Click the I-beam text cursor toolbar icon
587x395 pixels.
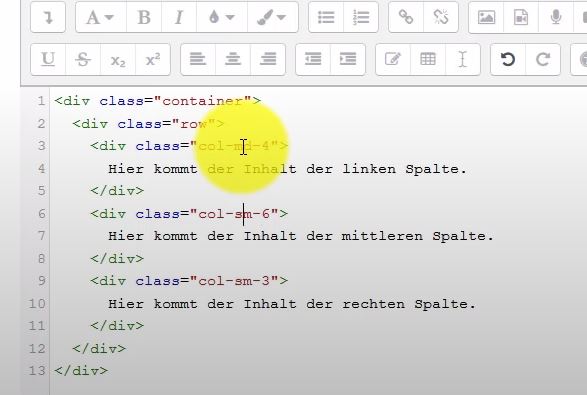pyautogui.click(x=463, y=59)
